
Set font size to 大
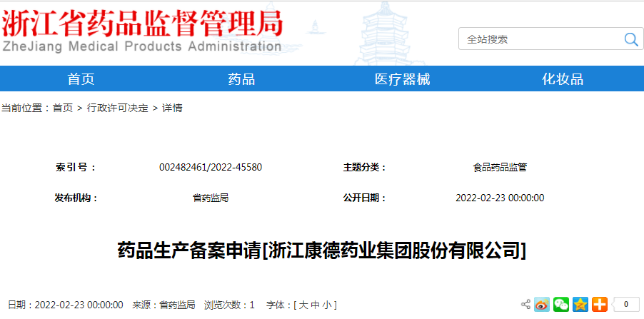click(x=303, y=305)
